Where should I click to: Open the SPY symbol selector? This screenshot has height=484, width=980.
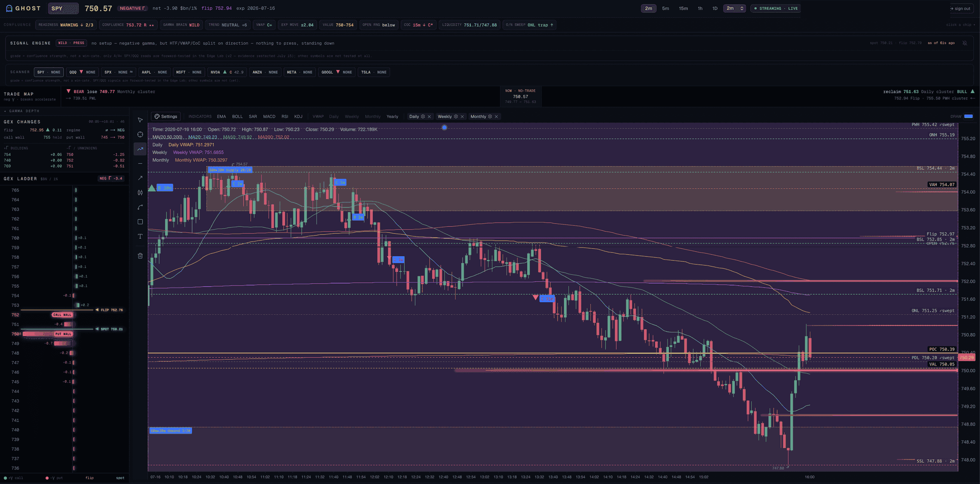click(x=64, y=8)
